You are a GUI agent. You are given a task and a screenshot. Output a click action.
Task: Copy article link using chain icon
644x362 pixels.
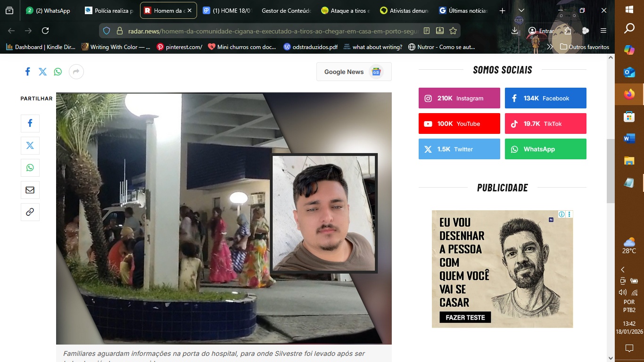(30, 212)
